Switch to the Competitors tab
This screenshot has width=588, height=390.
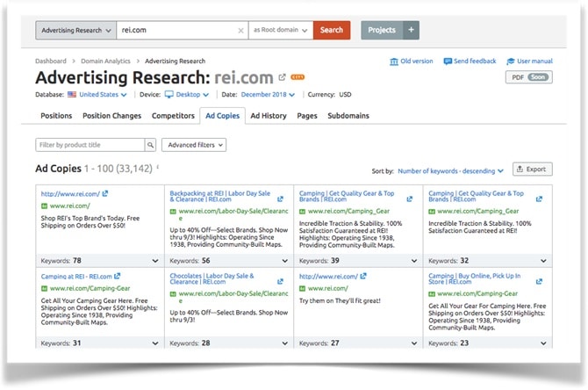[173, 116]
